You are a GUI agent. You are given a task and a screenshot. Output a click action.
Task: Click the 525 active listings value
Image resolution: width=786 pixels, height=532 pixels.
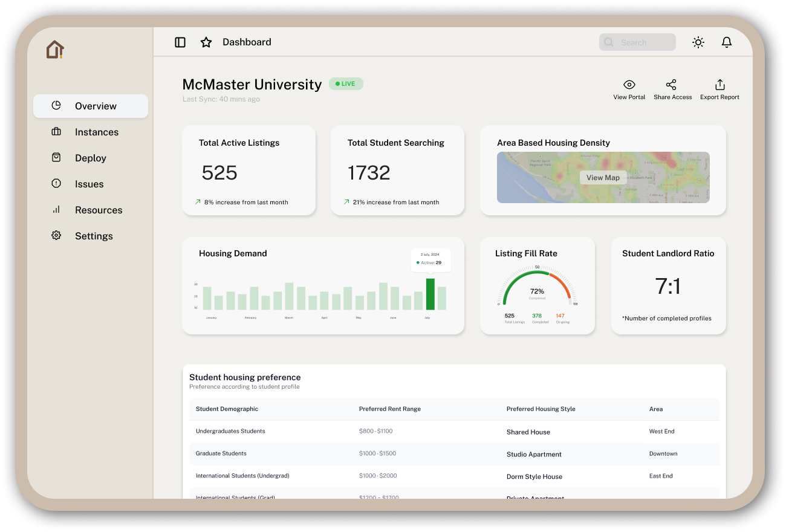point(219,173)
